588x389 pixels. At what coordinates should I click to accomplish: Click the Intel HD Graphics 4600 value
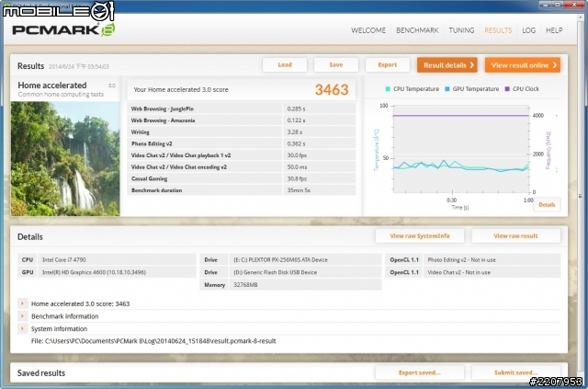pyautogui.click(x=94, y=272)
